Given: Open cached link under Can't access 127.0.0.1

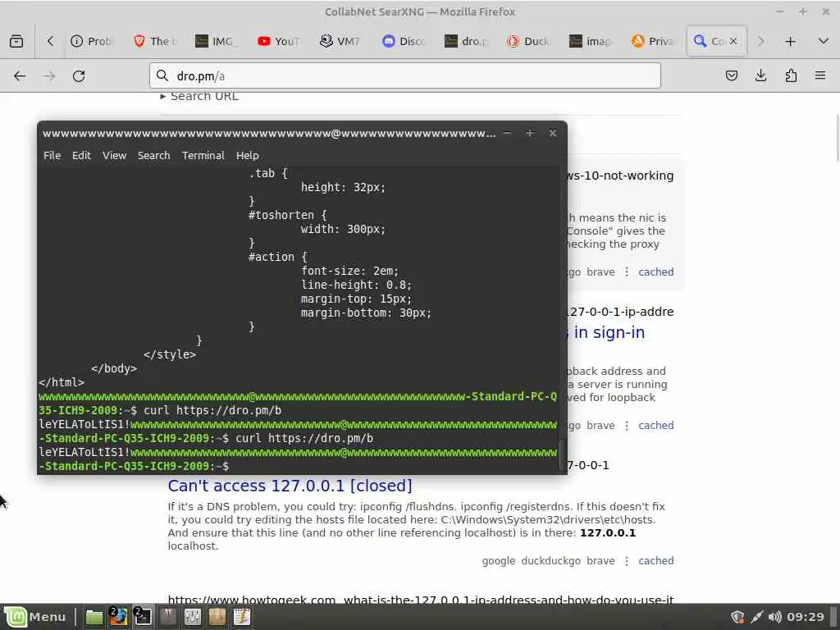Looking at the screenshot, I should (655, 561).
